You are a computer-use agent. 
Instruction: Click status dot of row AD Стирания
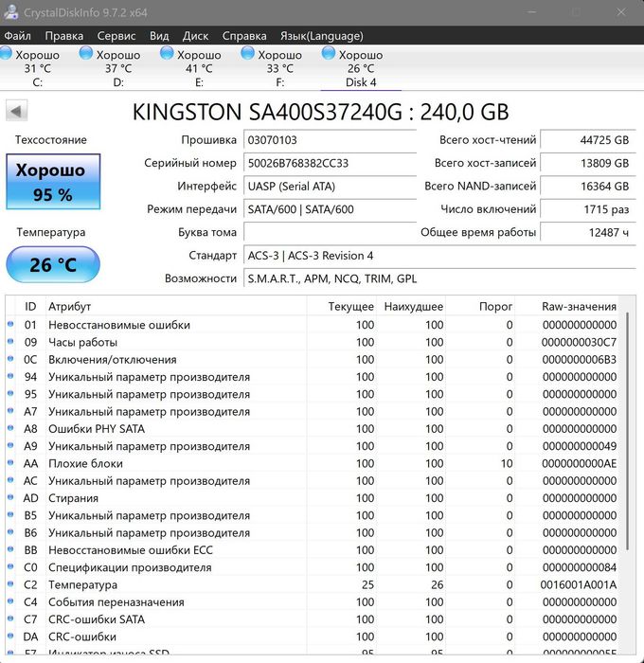click(10, 497)
